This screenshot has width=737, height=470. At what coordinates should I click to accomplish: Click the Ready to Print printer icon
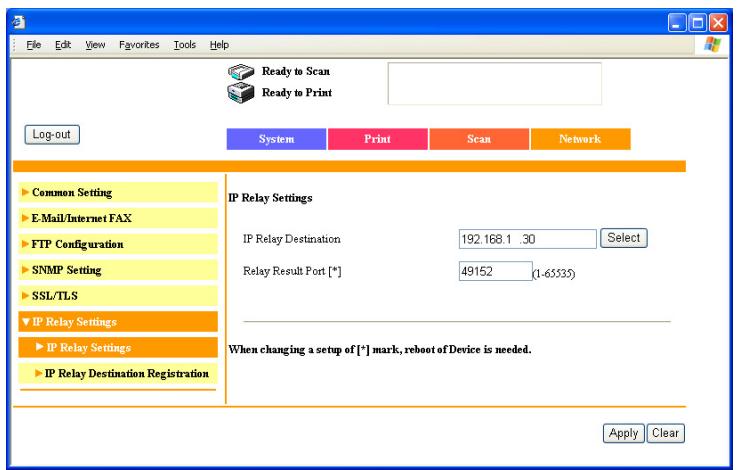tap(241, 93)
